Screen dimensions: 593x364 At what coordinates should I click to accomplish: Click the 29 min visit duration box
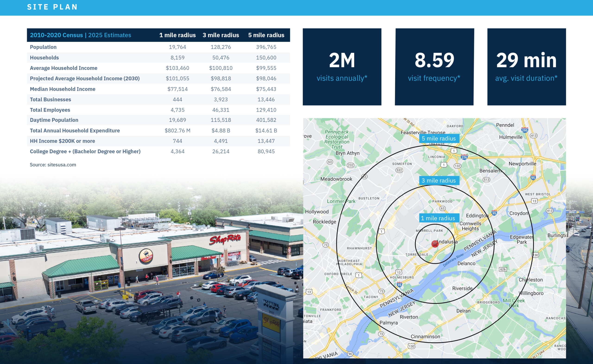[x=526, y=67]
